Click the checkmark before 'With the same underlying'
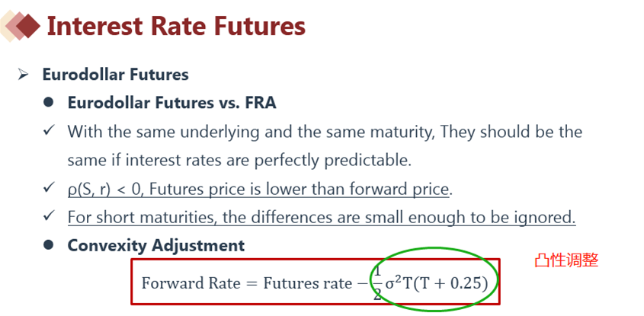 coord(50,132)
